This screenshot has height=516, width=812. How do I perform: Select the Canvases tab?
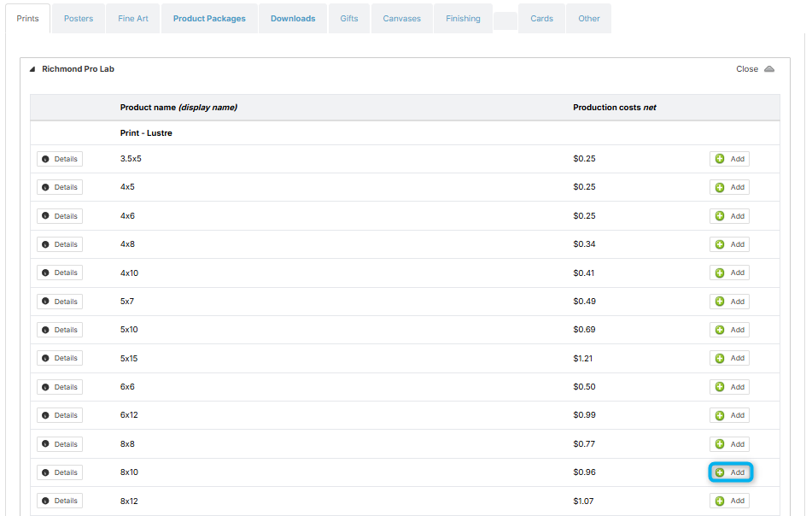click(402, 19)
